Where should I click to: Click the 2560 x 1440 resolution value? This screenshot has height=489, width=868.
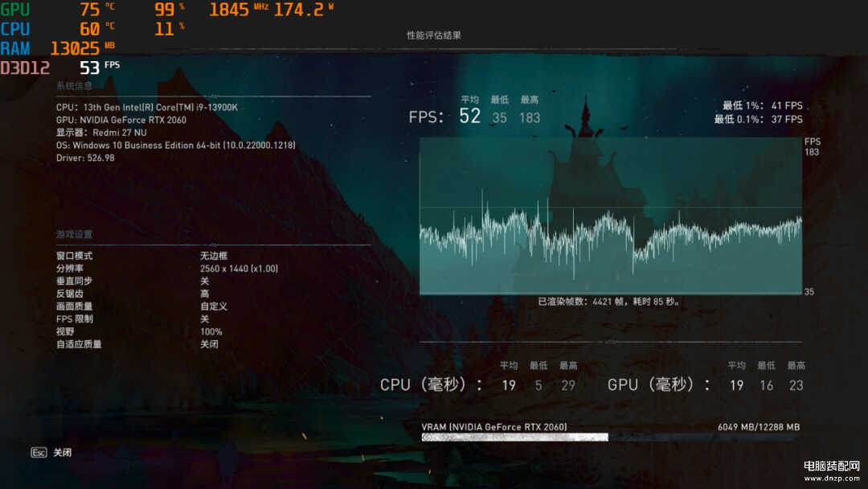point(240,269)
